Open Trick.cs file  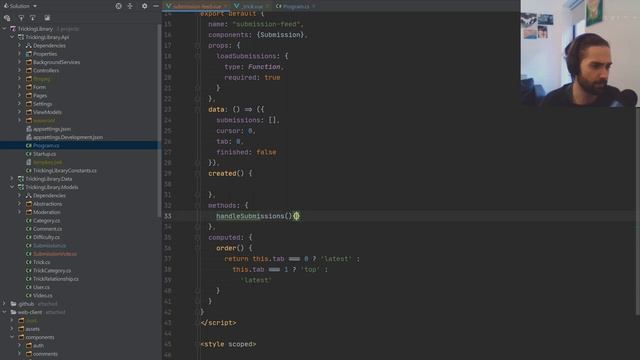pyautogui.click(x=42, y=262)
